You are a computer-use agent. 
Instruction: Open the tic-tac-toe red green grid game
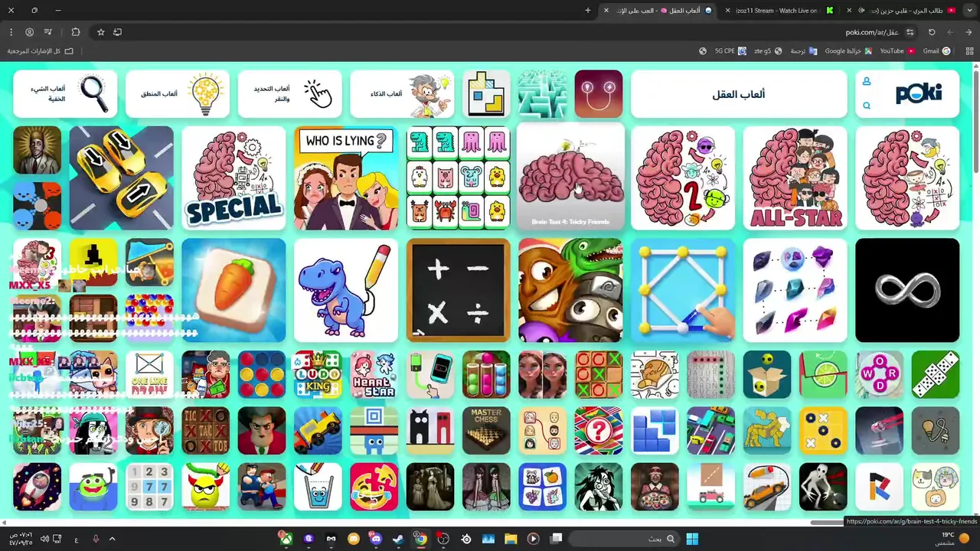(x=599, y=374)
